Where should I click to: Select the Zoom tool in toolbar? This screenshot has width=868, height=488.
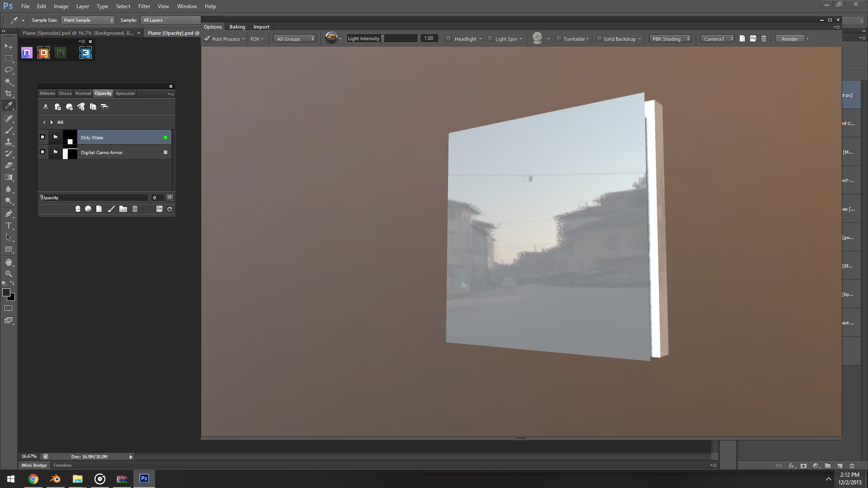pos(9,274)
